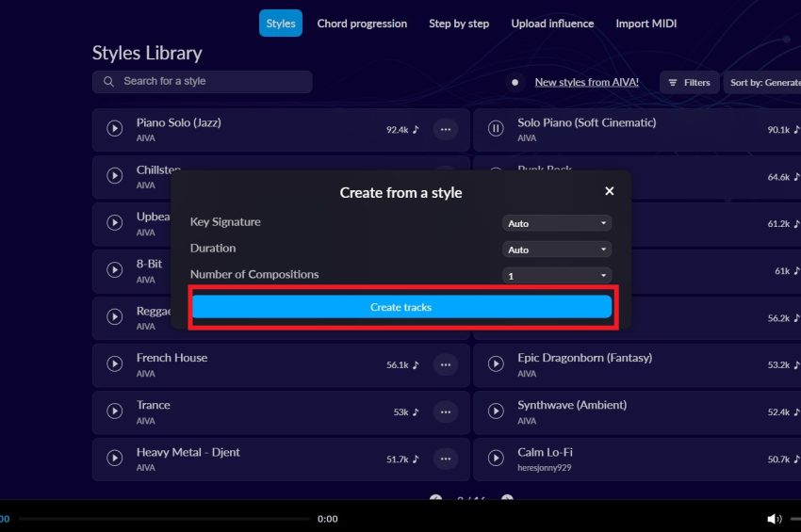Open the Duration dropdown

click(x=557, y=250)
